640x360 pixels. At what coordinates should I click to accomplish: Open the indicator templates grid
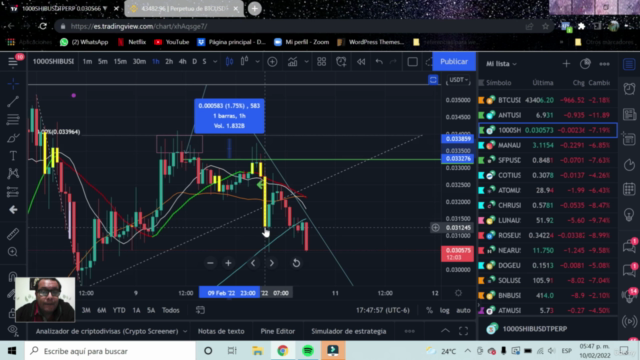pos(322,62)
